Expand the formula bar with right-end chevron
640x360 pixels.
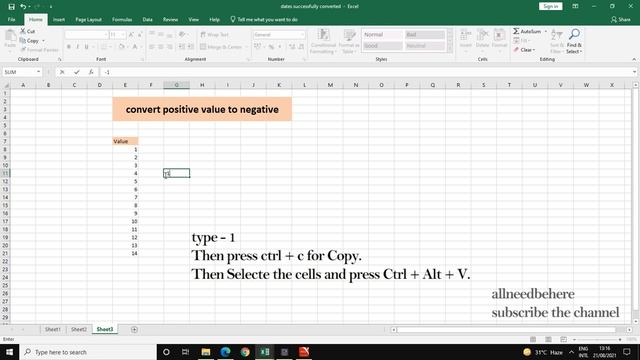click(x=634, y=72)
